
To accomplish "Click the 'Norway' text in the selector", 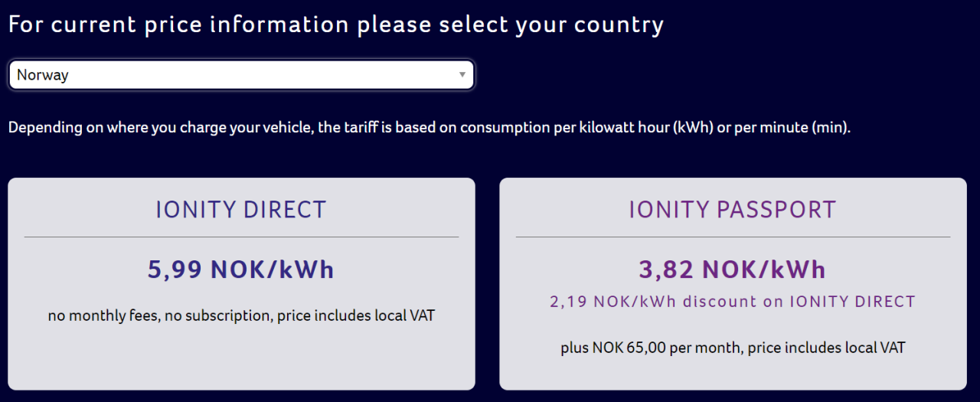I will [x=43, y=75].
